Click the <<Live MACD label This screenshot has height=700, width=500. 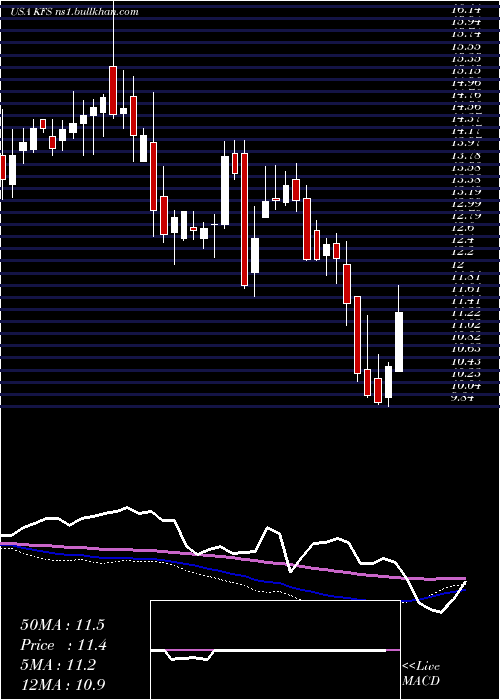pyautogui.click(x=421, y=674)
